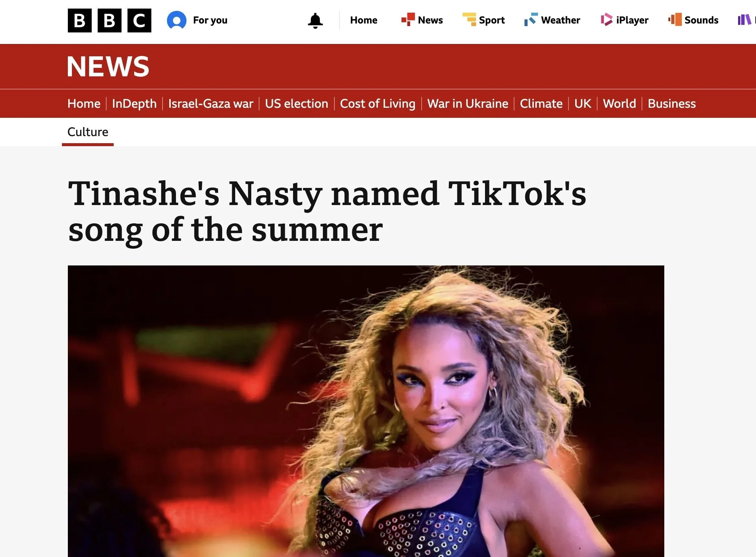Click the pink iPlayer play icon

click(x=607, y=19)
